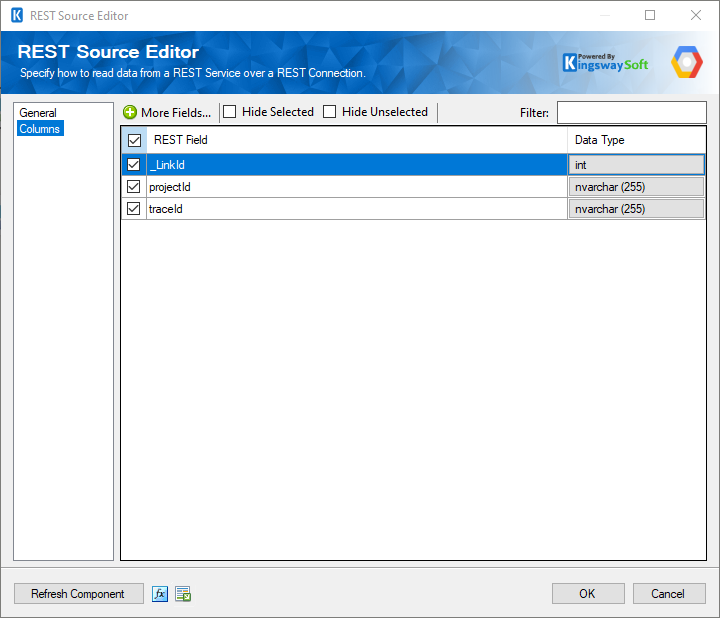Screen dimensions: 720x618
Task: Close the REST Source Editor window
Action: coord(696,15)
